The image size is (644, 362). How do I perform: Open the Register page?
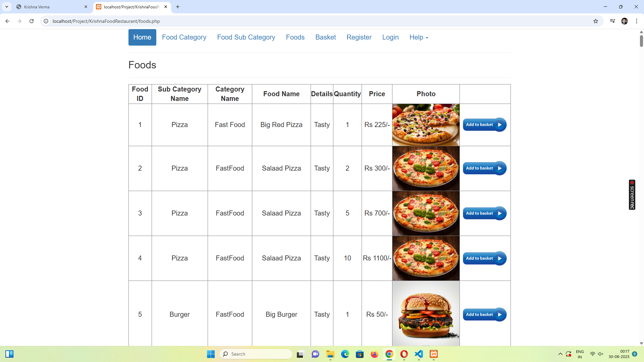click(x=359, y=37)
